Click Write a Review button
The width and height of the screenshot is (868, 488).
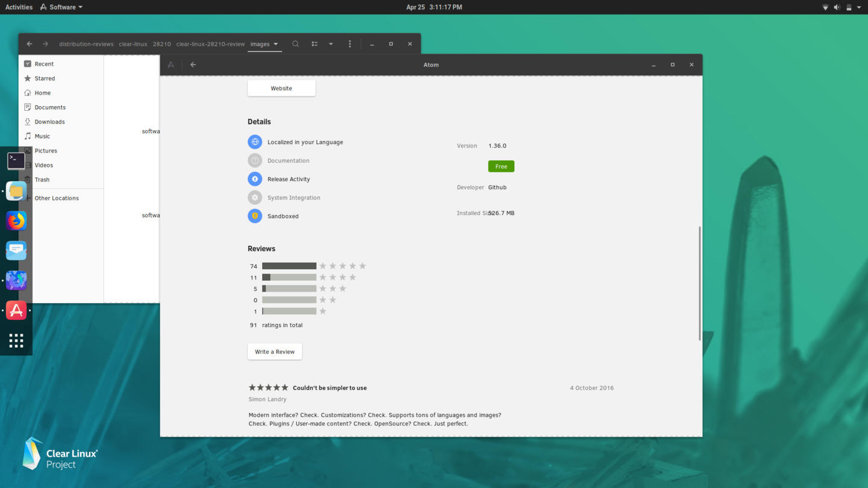275,351
